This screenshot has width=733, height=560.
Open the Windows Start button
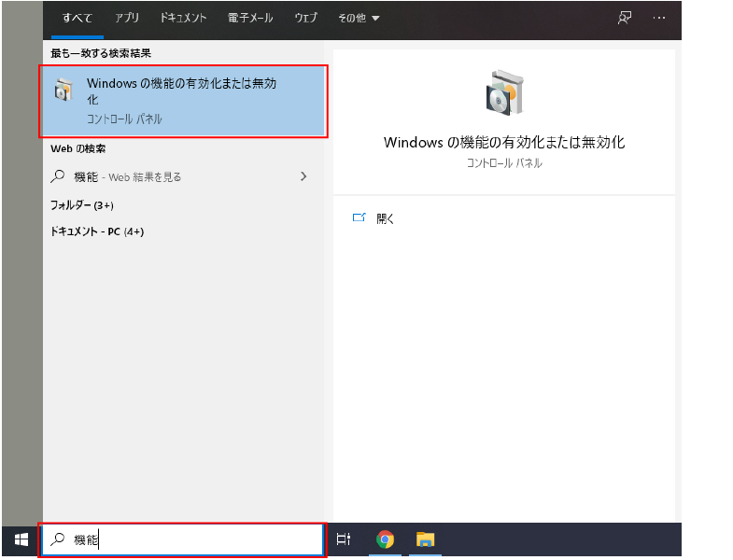21,539
